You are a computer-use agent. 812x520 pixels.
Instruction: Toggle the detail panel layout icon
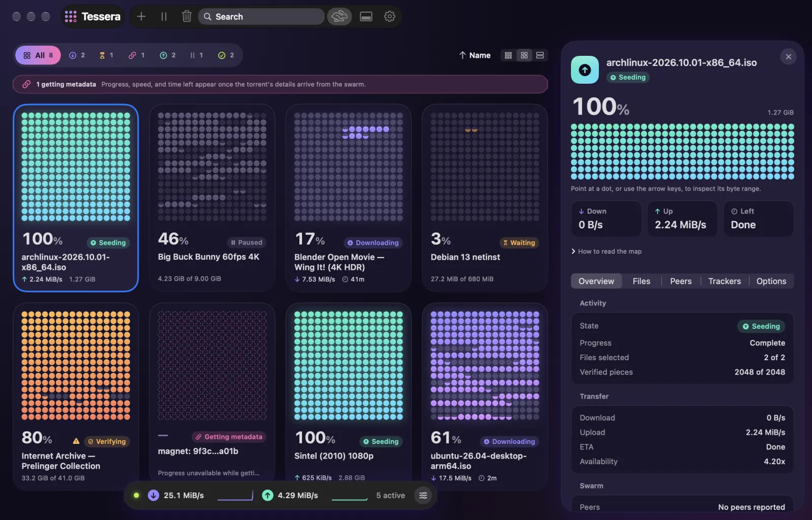(366, 17)
